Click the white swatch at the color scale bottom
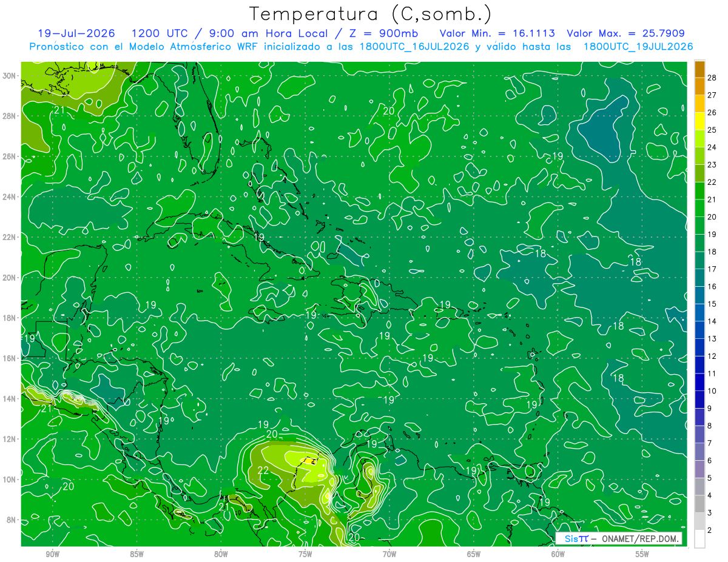This screenshot has height=562, width=728. point(699,538)
